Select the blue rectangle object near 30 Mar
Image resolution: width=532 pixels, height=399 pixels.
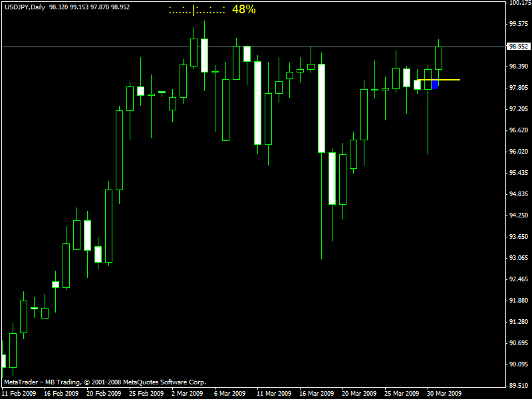435,84
